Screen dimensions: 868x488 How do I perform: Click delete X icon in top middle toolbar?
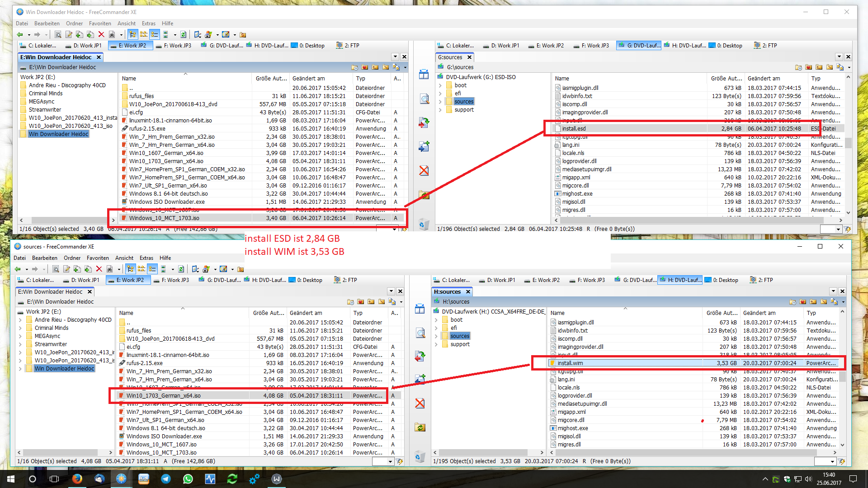[x=424, y=171]
